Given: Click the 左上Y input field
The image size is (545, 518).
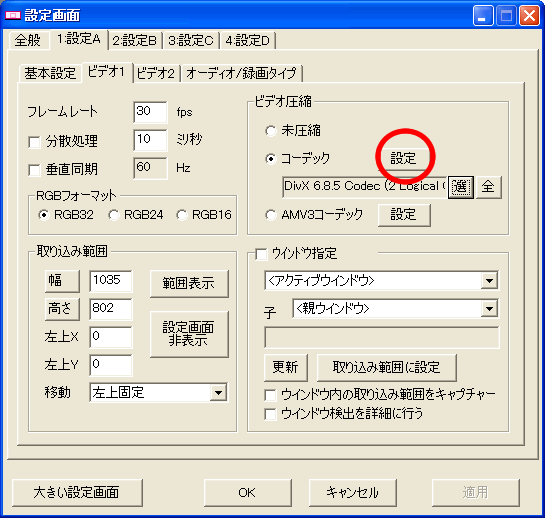Looking at the screenshot, I should tap(111, 365).
